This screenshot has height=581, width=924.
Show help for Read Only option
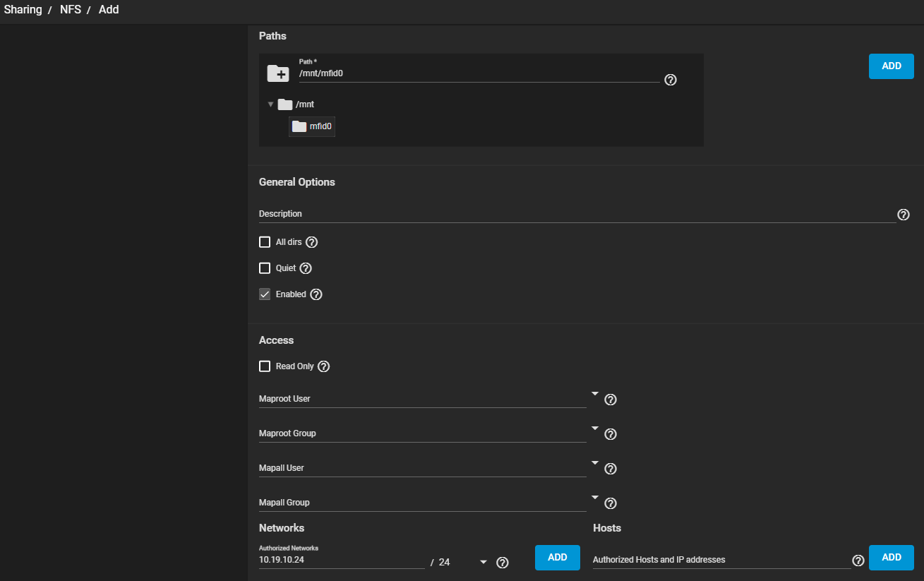tap(324, 366)
